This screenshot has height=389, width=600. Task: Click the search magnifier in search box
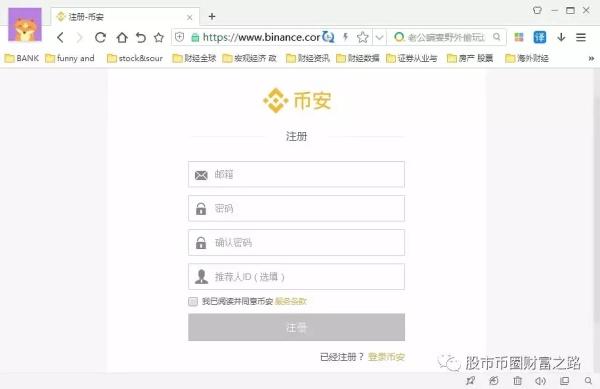(x=497, y=37)
